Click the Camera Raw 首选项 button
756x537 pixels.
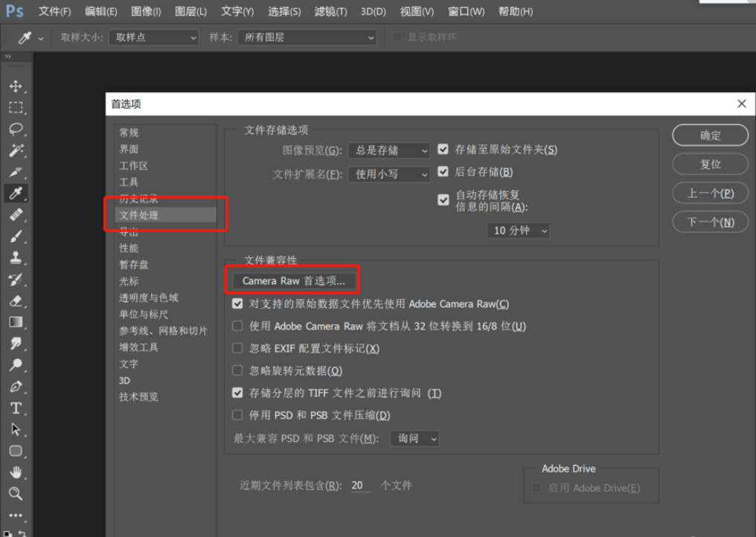tap(294, 281)
